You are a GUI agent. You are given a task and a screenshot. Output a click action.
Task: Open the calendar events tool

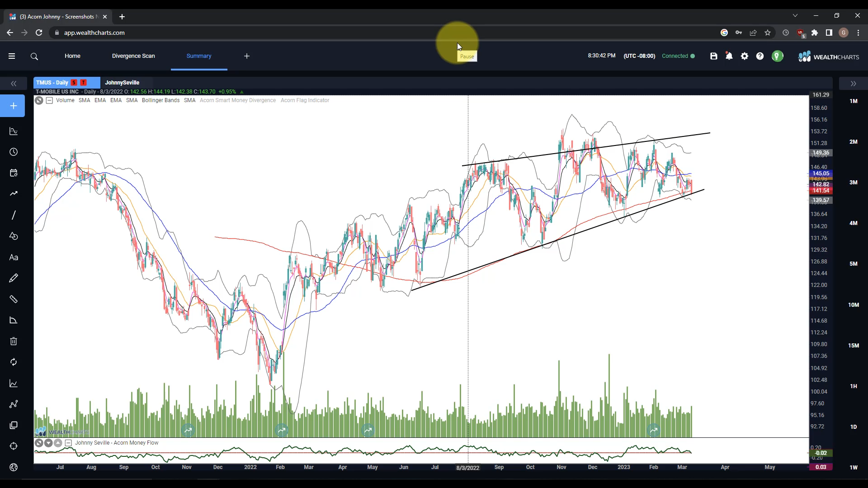pos(14,173)
